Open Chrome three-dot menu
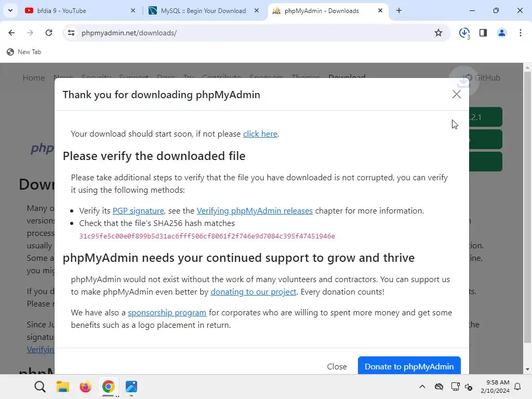Screen dimensions: 532x399 (x=521, y=33)
